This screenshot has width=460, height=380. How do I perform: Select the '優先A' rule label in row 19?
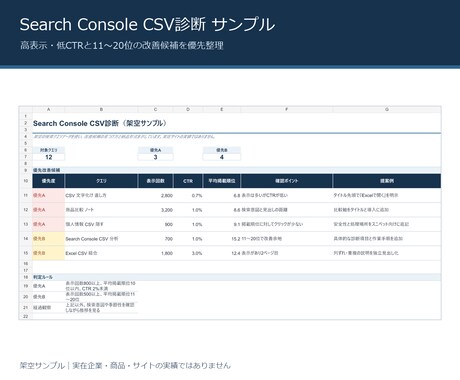49,286
